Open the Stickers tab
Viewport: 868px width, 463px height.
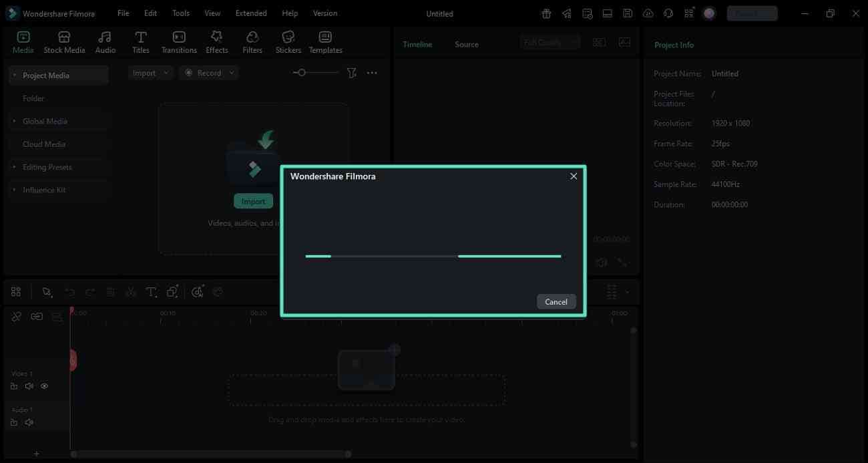(x=288, y=42)
